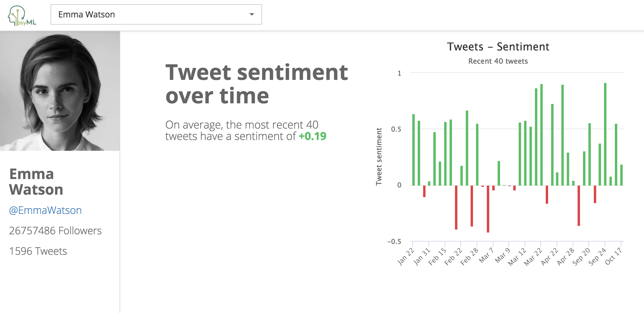Click the green +0.19 sentiment value
This screenshot has height=313, width=644.
(313, 136)
